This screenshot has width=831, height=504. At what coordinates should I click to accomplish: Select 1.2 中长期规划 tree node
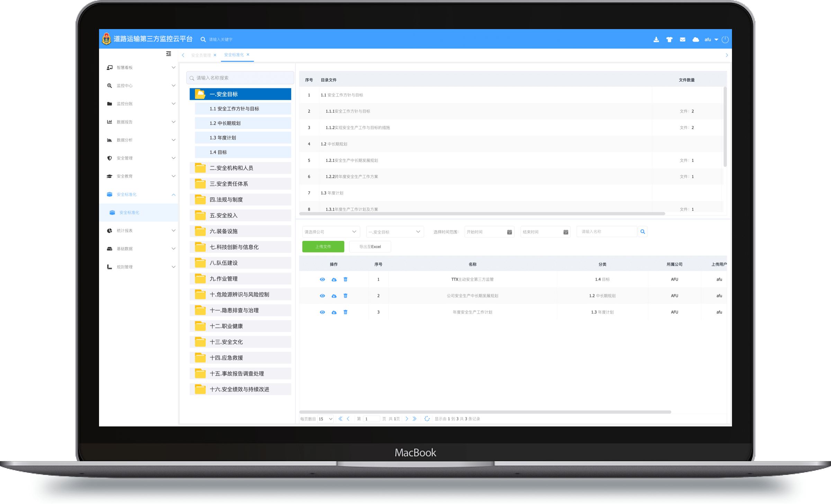pos(243,123)
